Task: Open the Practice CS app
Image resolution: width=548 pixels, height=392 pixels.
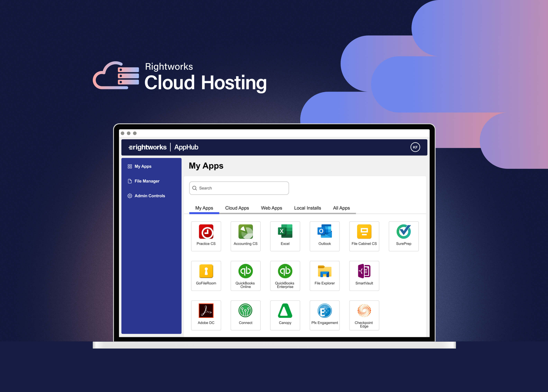Action: pos(206,236)
